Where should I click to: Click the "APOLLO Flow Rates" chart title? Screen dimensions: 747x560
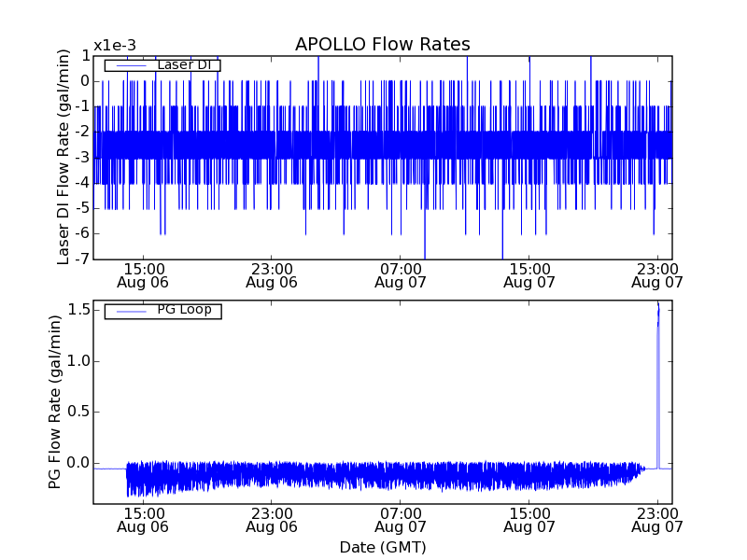tap(383, 44)
